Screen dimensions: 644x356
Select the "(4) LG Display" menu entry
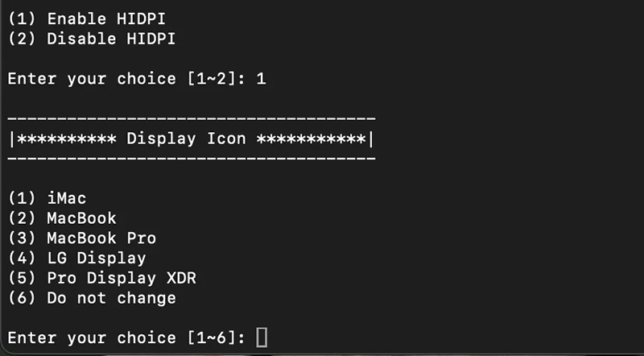(76, 259)
